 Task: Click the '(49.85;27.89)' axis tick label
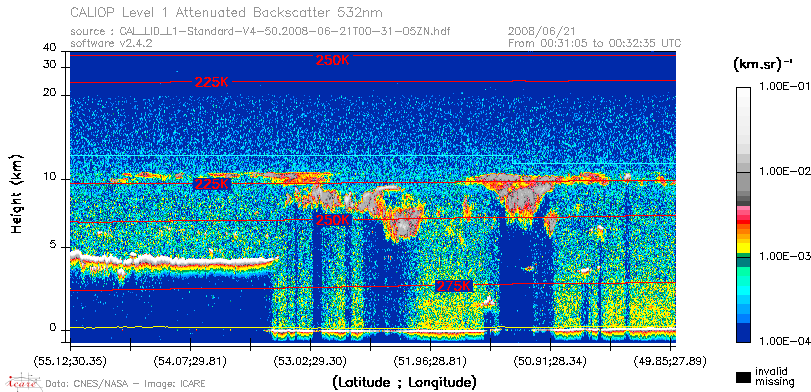[671, 361]
